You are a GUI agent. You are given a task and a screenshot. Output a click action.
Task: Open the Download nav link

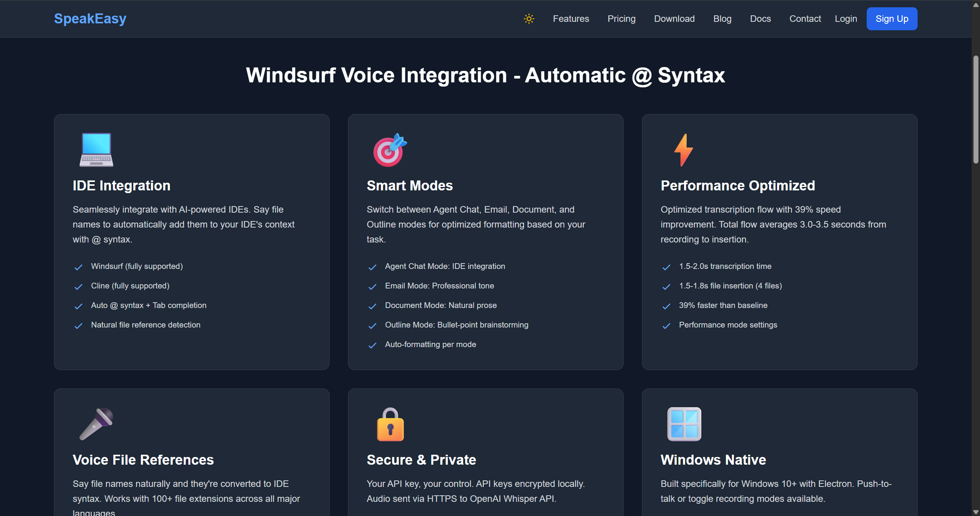pos(674,19)
